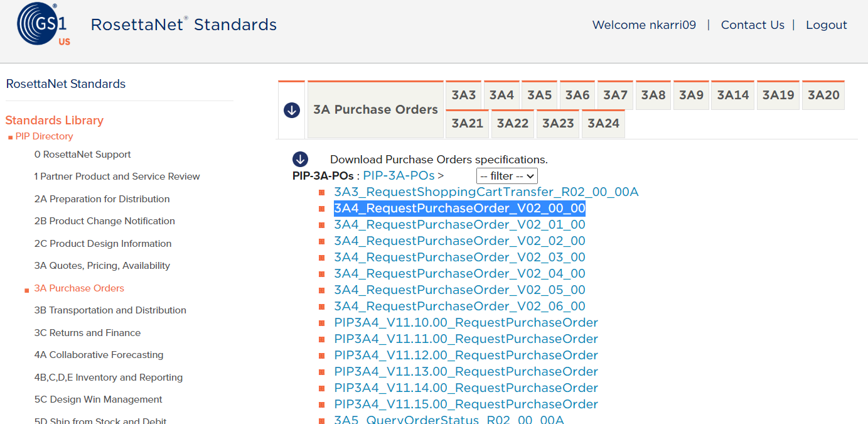Open highlighted 3A4_RequestPurchaseOrder_V02_00_00 link
This screenshot has height=424, width=868.
(459, 209)
